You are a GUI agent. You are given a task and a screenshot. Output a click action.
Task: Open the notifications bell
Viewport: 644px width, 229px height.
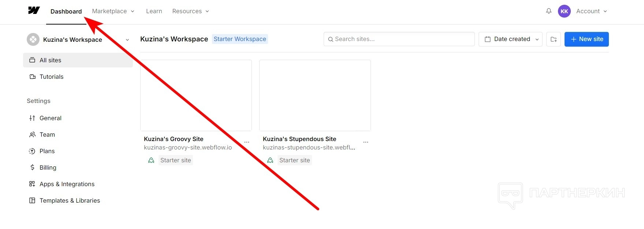pos(548,11)
